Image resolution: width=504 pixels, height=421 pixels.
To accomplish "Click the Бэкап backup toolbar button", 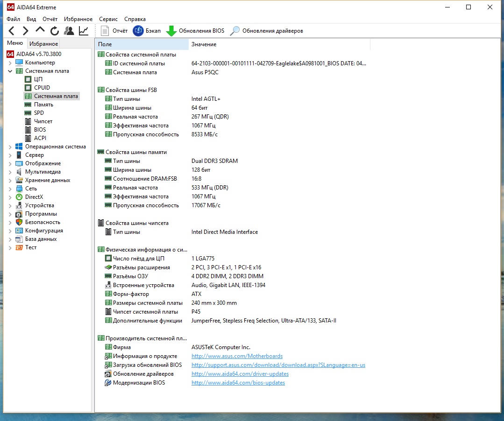I will [x=147, y=31].
